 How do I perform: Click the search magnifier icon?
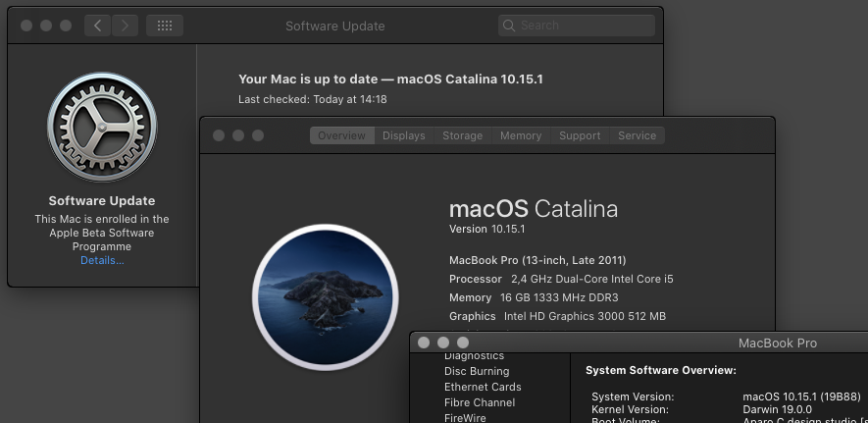tap(508, 26)
